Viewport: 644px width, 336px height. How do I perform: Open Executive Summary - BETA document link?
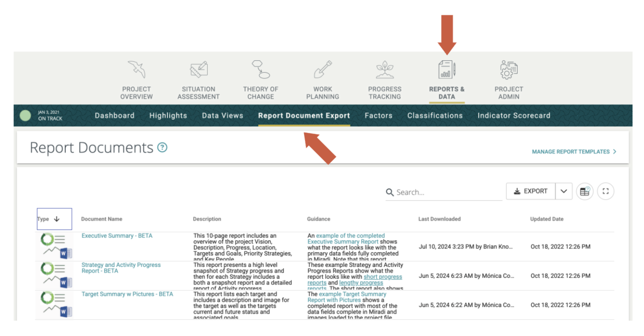(117, 236)
